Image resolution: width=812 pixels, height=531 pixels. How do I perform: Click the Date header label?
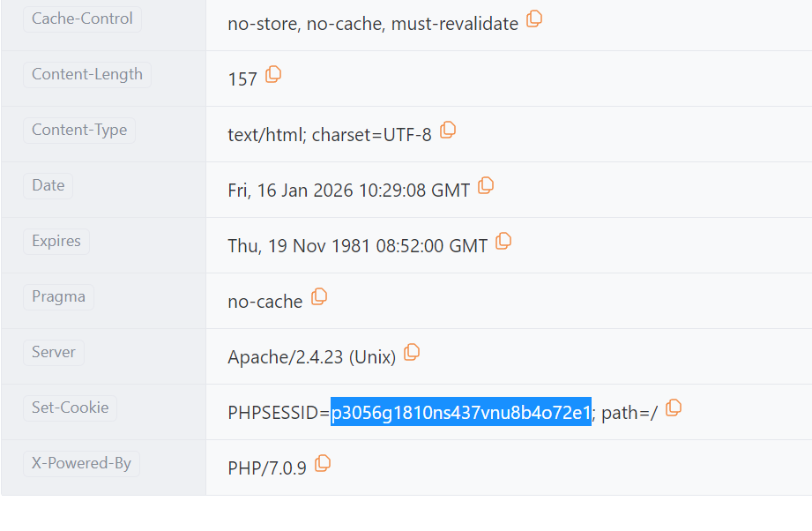pyautogui.click(x=48, y=186)
